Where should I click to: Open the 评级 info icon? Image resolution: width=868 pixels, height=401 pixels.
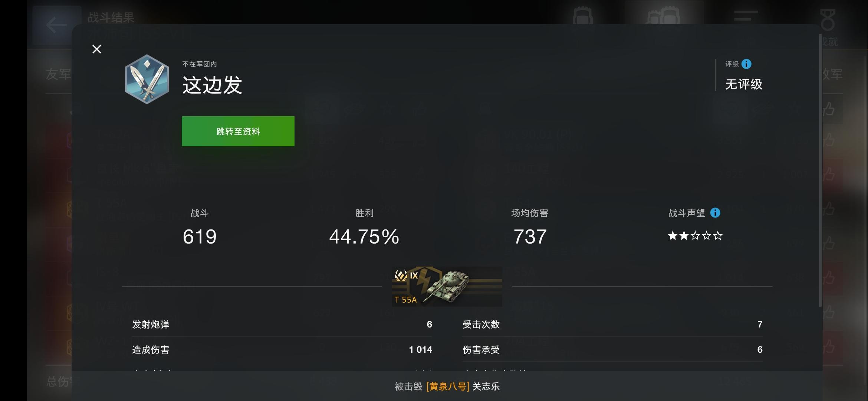(746, 64)
